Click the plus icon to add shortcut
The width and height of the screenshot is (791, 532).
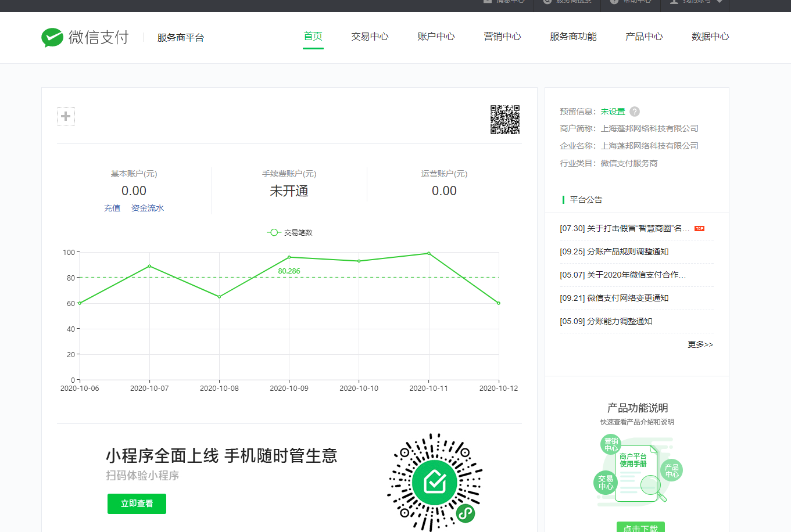coord(66,116)
